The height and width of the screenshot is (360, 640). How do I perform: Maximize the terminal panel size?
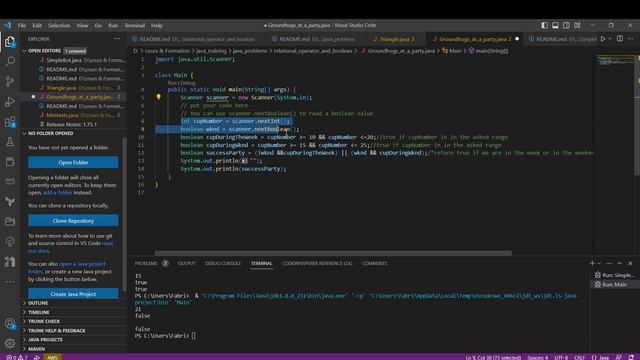pyautogui.click(x=619, y=263)
